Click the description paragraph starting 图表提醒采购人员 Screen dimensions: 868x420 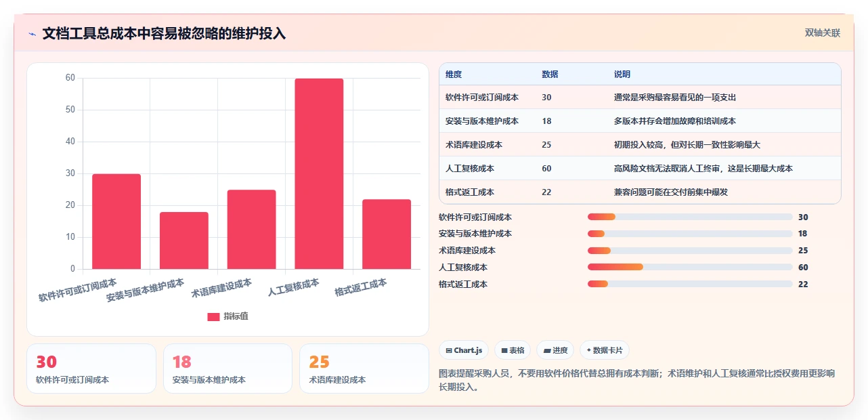pyautogui.click(x=640, y=380)
